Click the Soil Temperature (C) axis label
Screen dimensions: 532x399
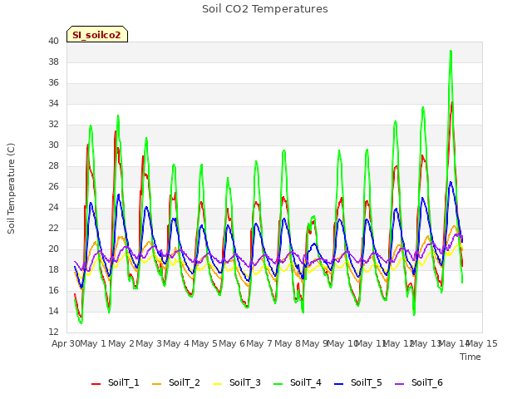point(11,189)
